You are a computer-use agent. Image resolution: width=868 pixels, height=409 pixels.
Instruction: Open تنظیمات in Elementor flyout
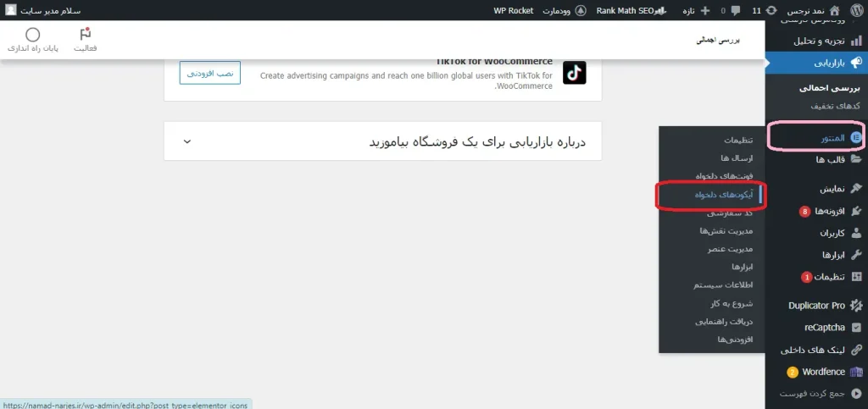[738, 141]
